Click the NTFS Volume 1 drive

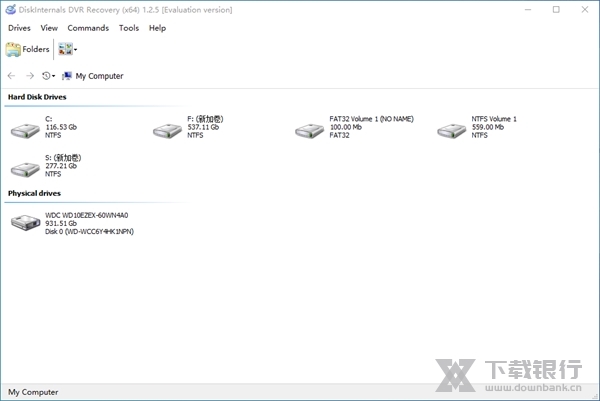tap(451, 127)
